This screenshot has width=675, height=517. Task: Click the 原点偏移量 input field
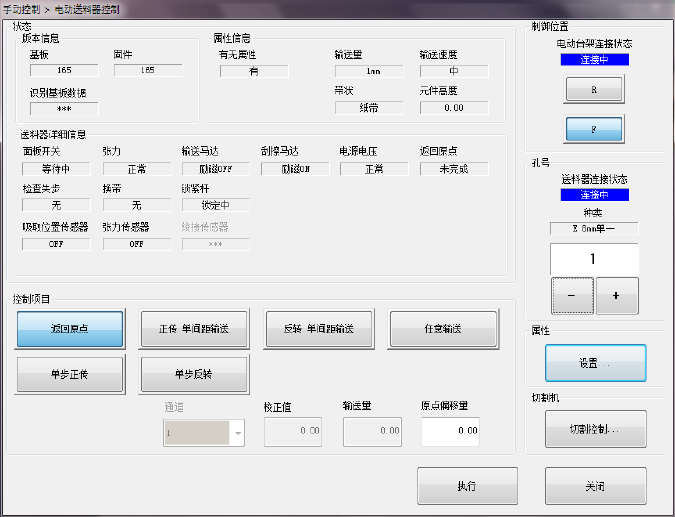pos(450,431)
